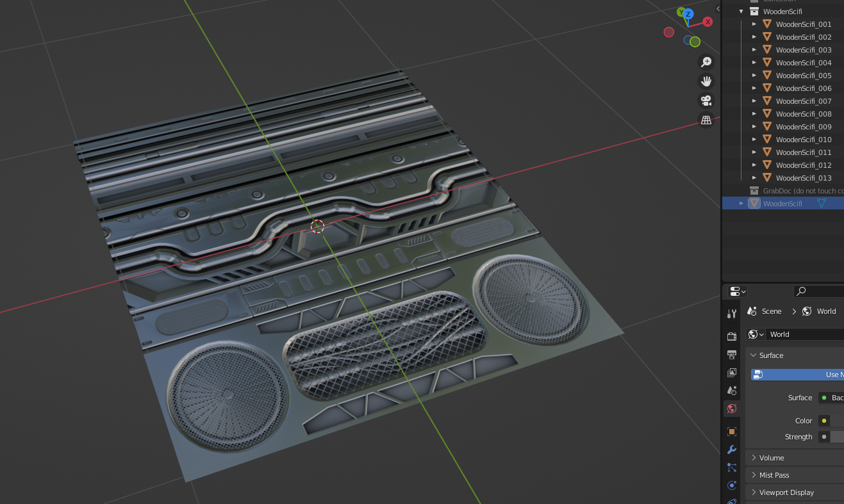This screenshot has height=504, width=844.
Task: Click the WoodenScifi_008 object icon
Action: [767, 114]
